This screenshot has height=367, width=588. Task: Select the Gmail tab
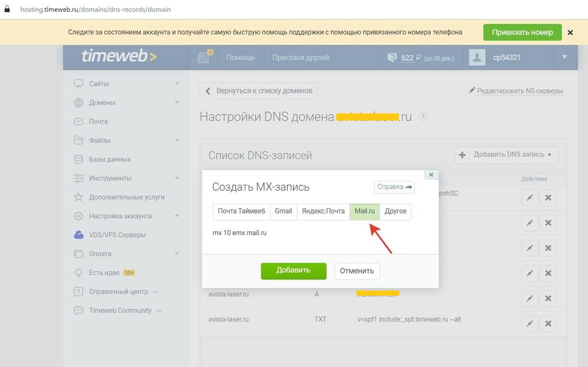pyautogui.click(x=283, y=212)
